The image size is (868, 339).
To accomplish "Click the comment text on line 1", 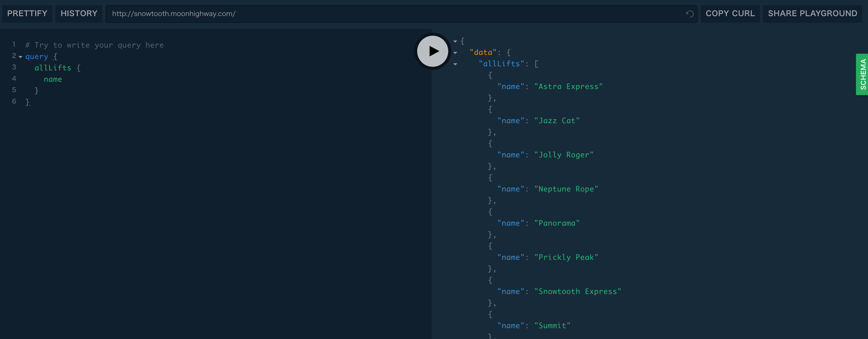I will click(94, 45).
